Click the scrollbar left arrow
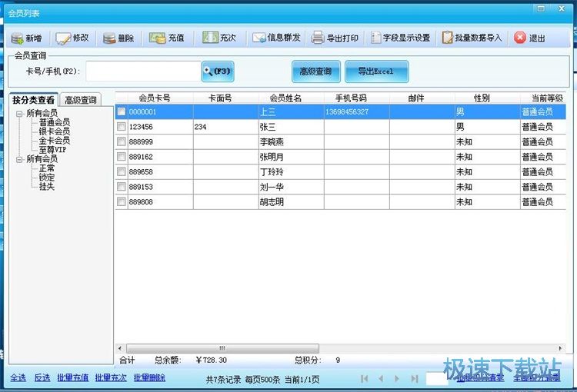 pos(119,348)
